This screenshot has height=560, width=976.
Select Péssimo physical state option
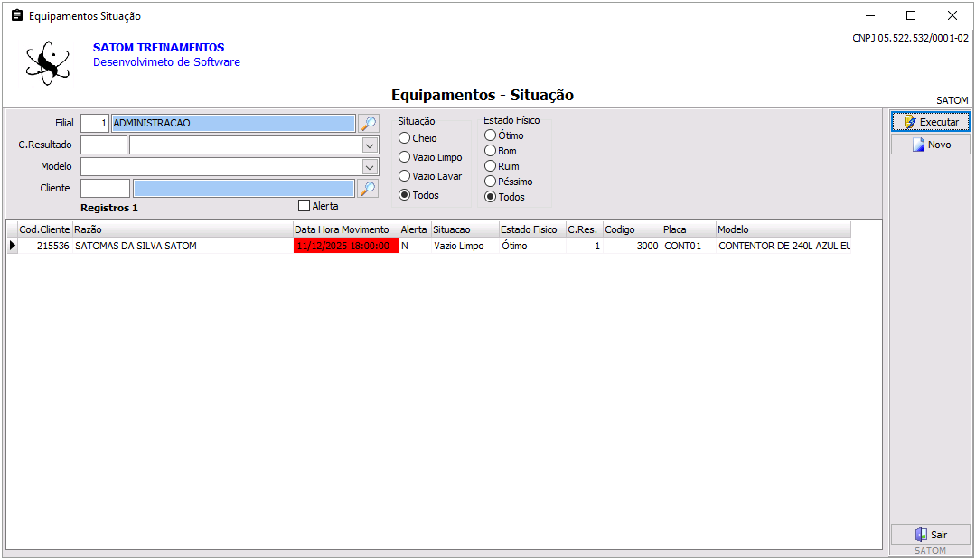[491, 182]
